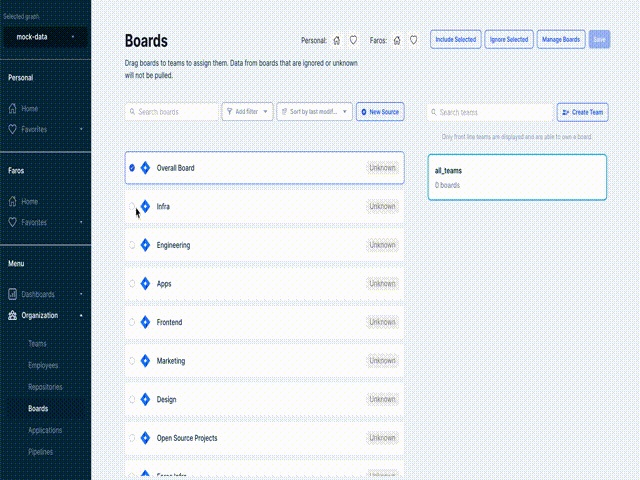Click the 'Open Source Projects' board name
Viewport: 640px width, 480px height.
[x=187, y=438]
